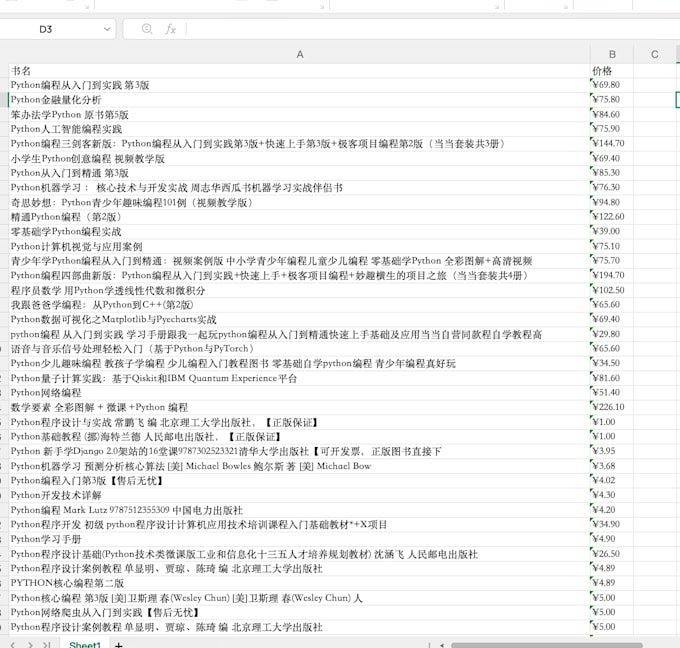This screenshot has height=648, width=680.
Task: Select cell 零基础学Python编程实战
Action: tap(300, 232)
